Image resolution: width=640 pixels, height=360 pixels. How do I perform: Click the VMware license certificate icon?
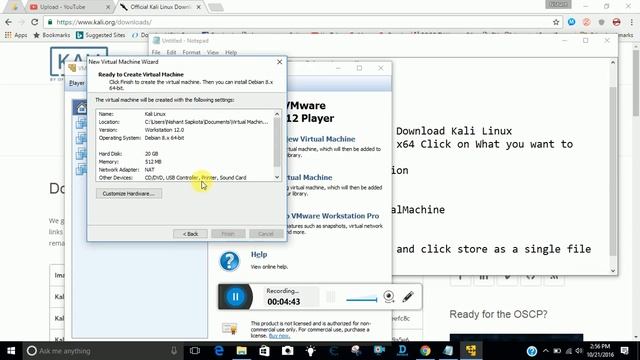229,329
